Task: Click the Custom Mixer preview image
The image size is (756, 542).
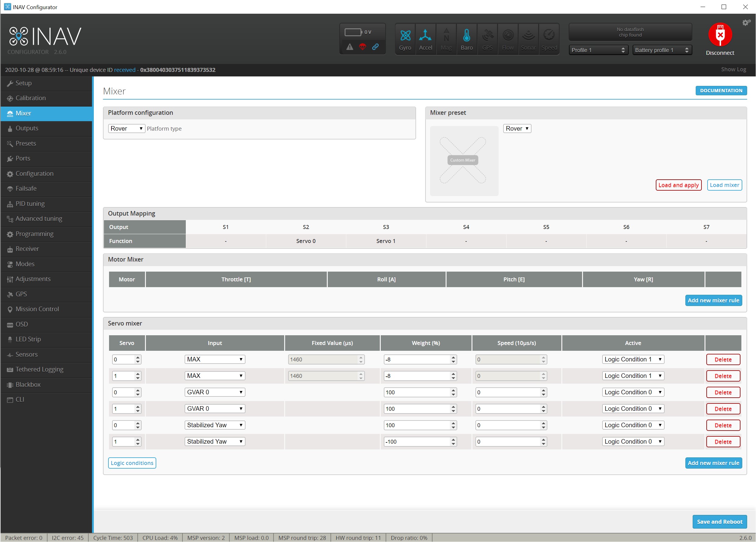Action: coord(464,160)
